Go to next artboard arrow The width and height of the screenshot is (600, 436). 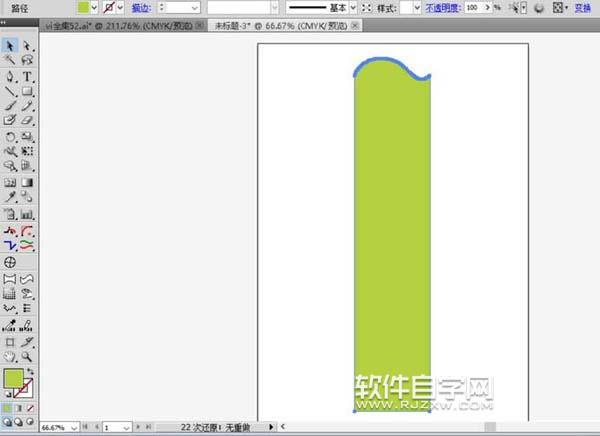(x=138, y=427)
